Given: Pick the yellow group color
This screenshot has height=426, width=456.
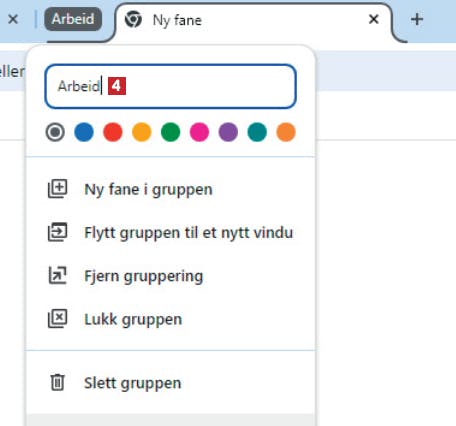Looking at the screenshot, I should tap(142, 132).
